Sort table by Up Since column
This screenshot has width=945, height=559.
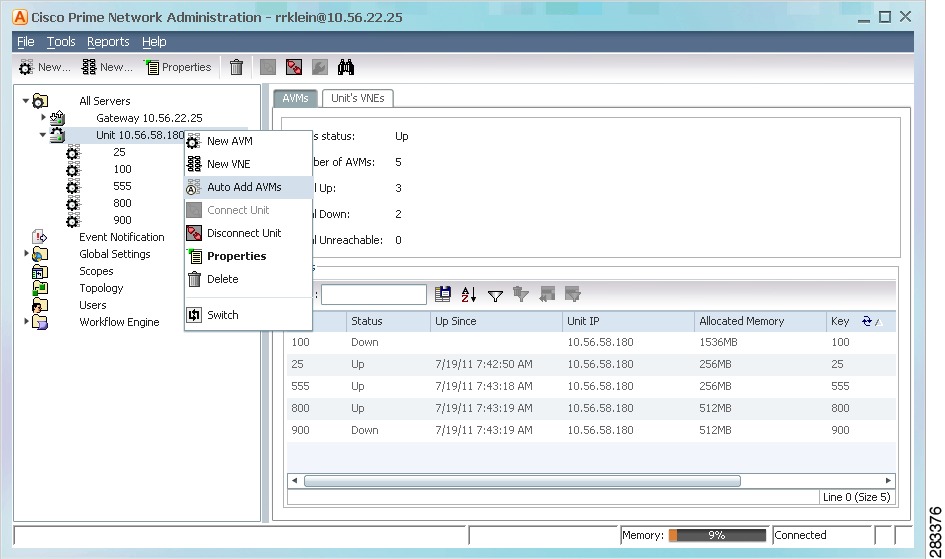[497, 321]
